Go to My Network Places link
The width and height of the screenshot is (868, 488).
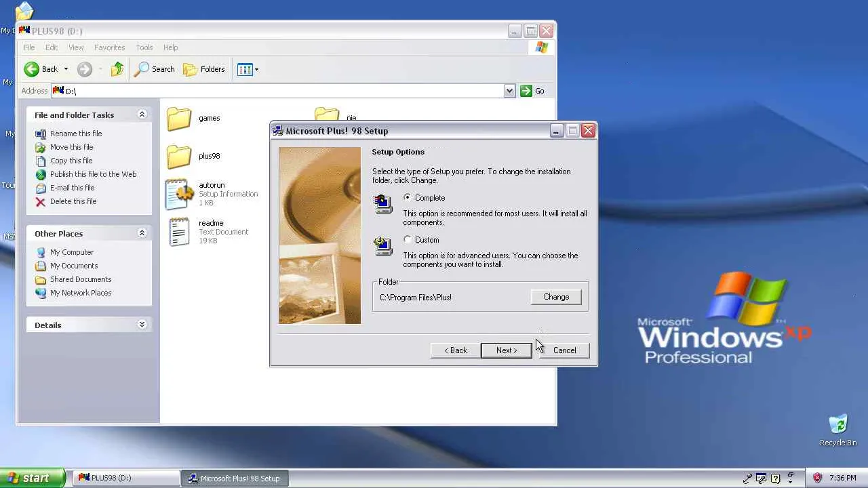pyautogui.click(x=81, y=293)
